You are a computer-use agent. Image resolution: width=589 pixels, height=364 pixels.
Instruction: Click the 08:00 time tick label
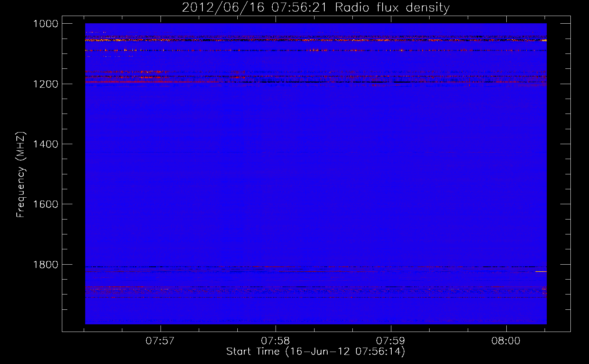click(x=506, y=341)
